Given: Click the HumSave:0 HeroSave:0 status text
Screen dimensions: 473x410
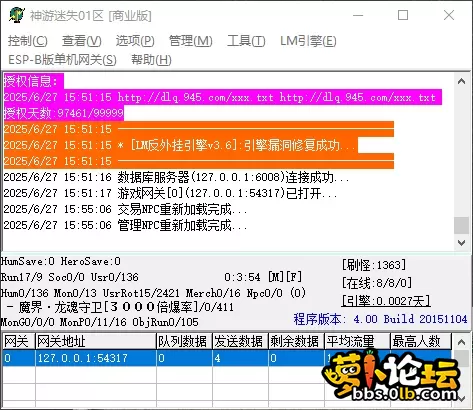Looking at the screenshot, I should (61, 261).
